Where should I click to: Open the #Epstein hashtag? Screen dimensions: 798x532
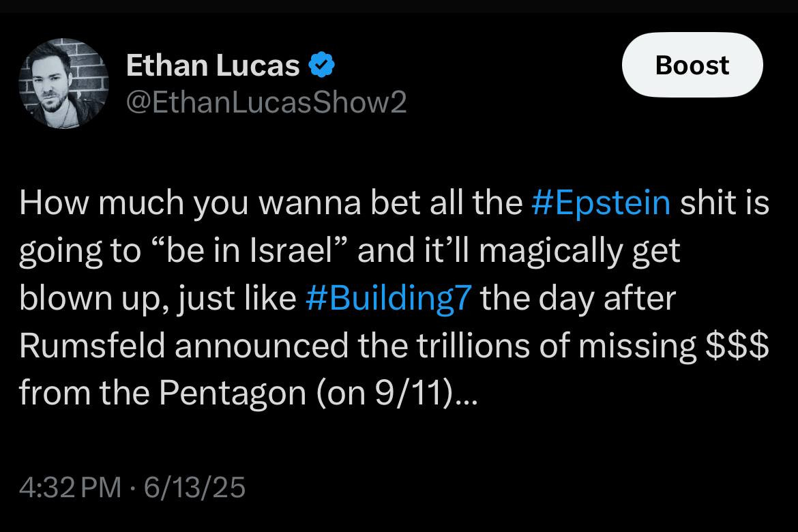click(x=600, y=203)
